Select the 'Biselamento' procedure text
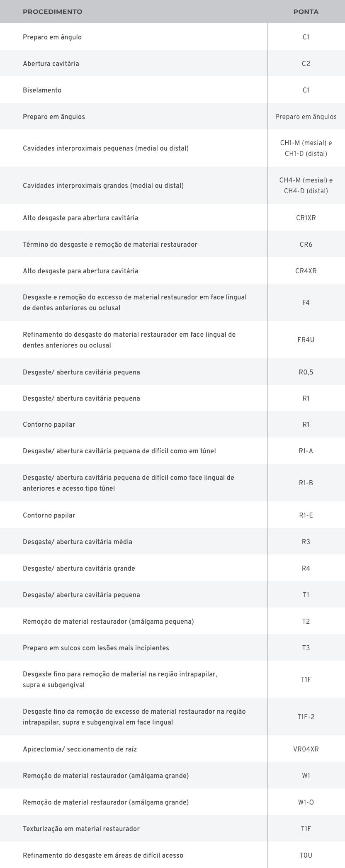 (42, 90)
